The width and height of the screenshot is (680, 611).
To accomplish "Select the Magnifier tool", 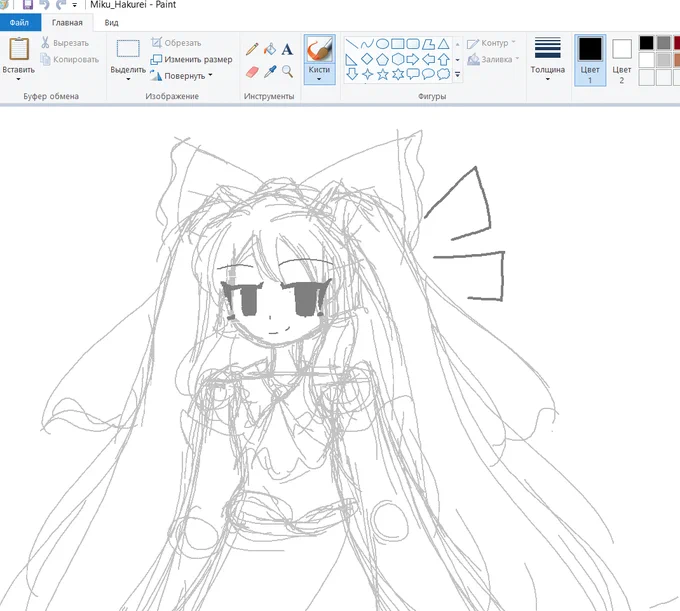I will pyautogui.click(x=287, y=72).
